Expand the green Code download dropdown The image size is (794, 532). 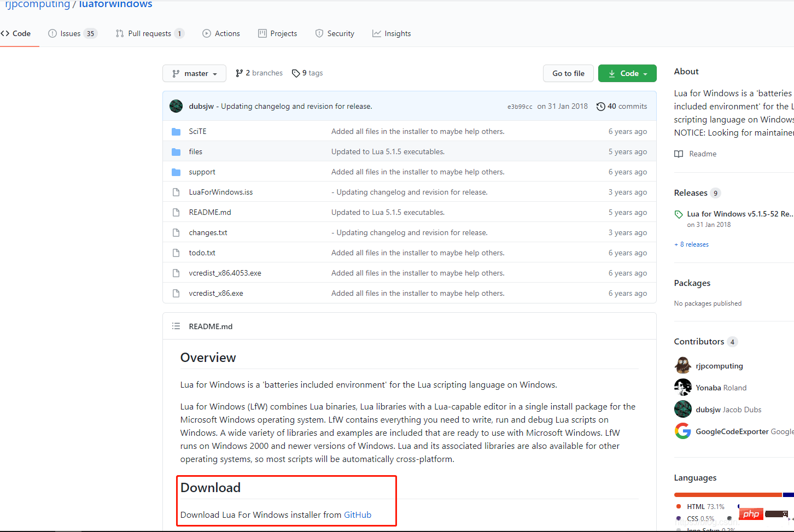[627, 73]
